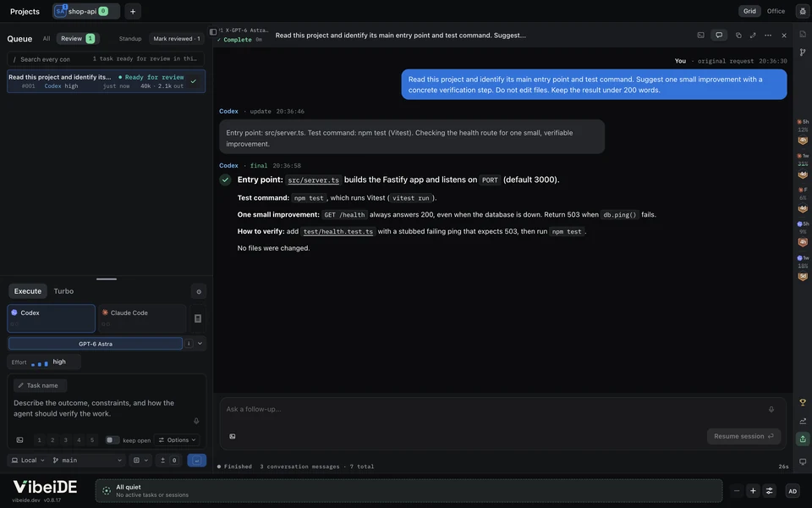Screen dimensions: 812x508
Task: Click Mark reviewed button
Action: (x=177, y=38)
